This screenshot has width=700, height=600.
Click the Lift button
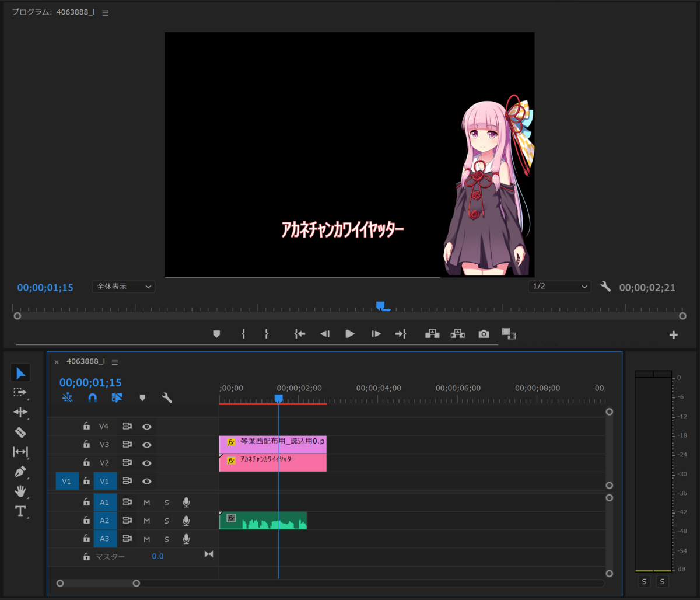432,334
